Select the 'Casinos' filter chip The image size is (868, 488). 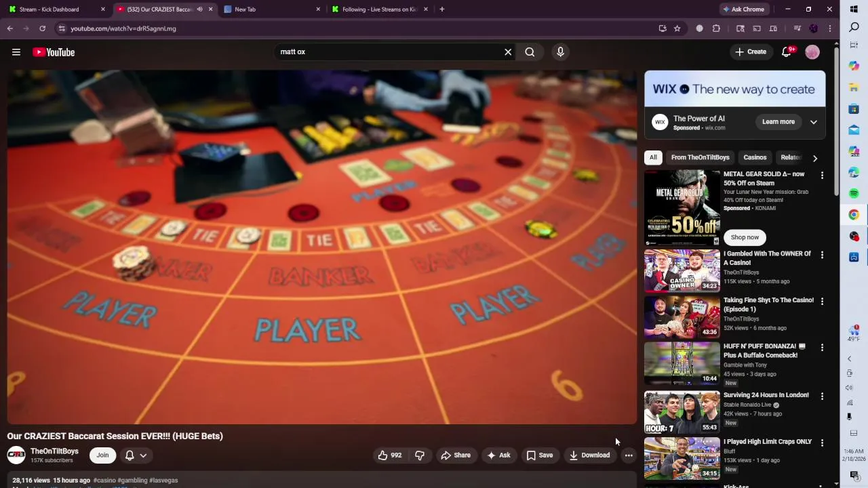[755, 157]
